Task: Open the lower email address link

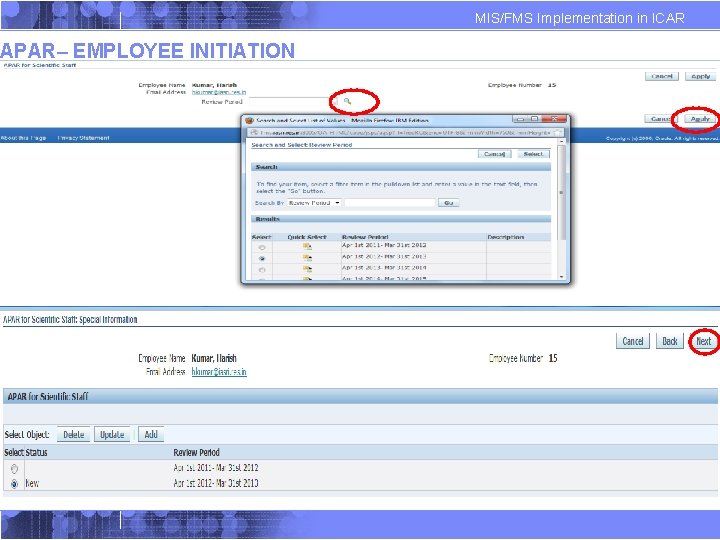Action: (219, 371)
